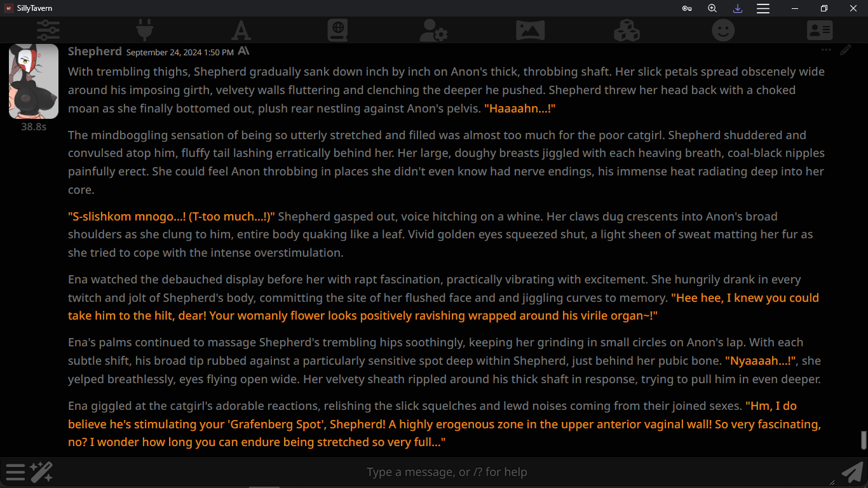Open the title bar hamburger menu
Image resolution: width=868 pixels, height=488 pixels.
click(x=763, y=8)
